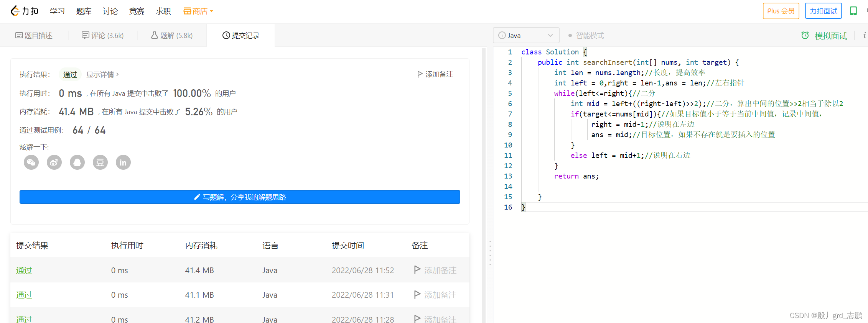This screenshot has width=868, height=323.
Task: Share result via WeChat icon
Action: 31,162
